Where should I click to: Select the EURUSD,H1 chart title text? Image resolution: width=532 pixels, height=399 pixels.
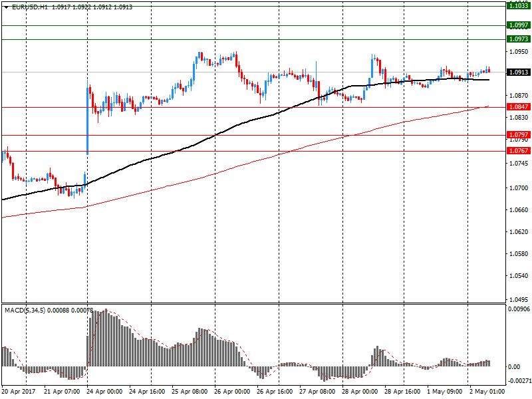[30, 7]
